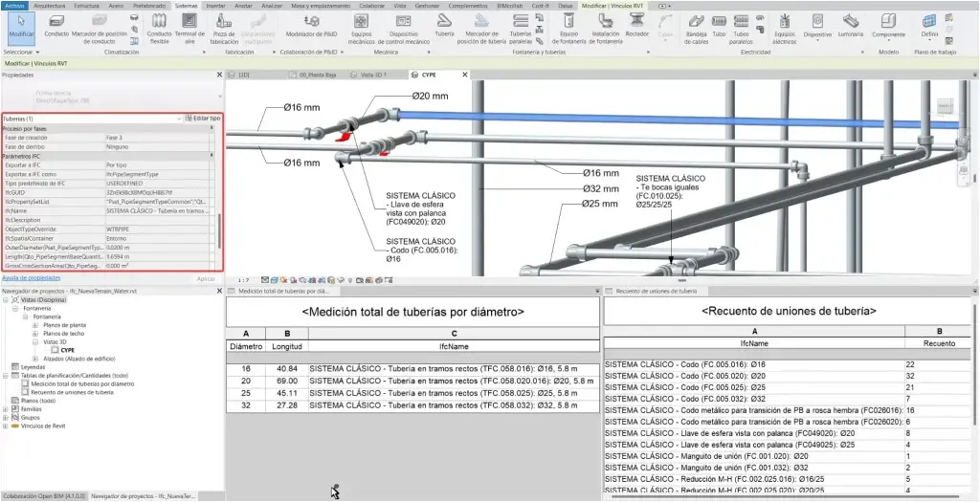Expand Planos de planta node
The image size is (980, 502).
(37, 325)
